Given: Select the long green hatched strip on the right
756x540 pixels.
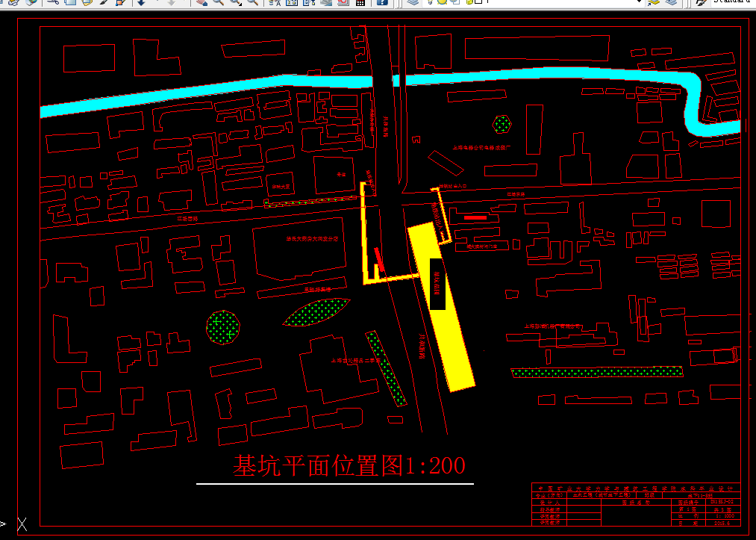Looking at the screenshot, I should tap(597, 372).
